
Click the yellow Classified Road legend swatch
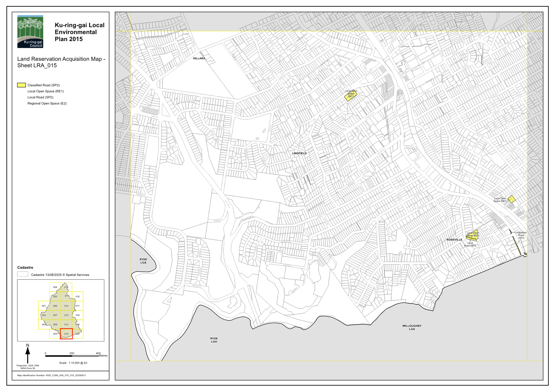tap(21, 85)
